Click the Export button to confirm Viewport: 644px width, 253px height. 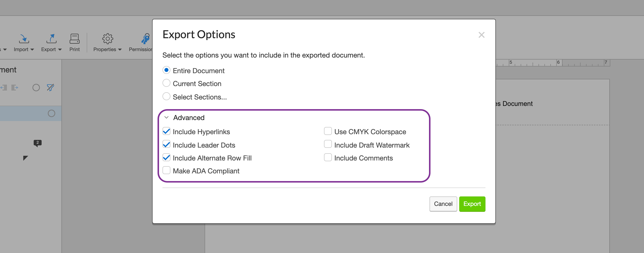[x=472, y=204]
